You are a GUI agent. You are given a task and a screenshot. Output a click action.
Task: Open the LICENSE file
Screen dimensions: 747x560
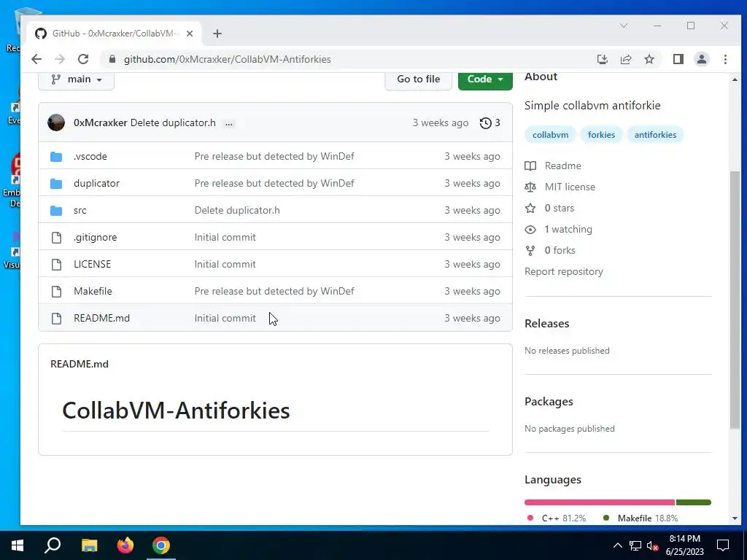[x=92, y=264]
